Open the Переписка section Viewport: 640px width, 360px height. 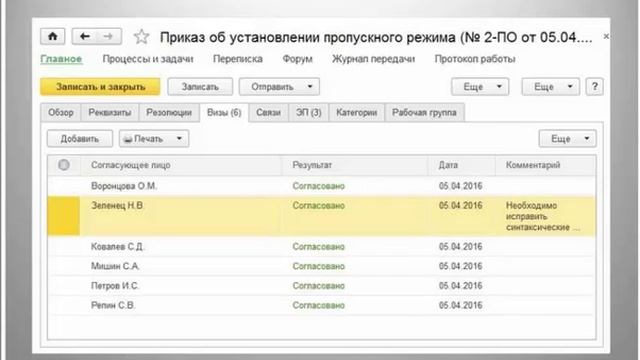pos(238,59)
